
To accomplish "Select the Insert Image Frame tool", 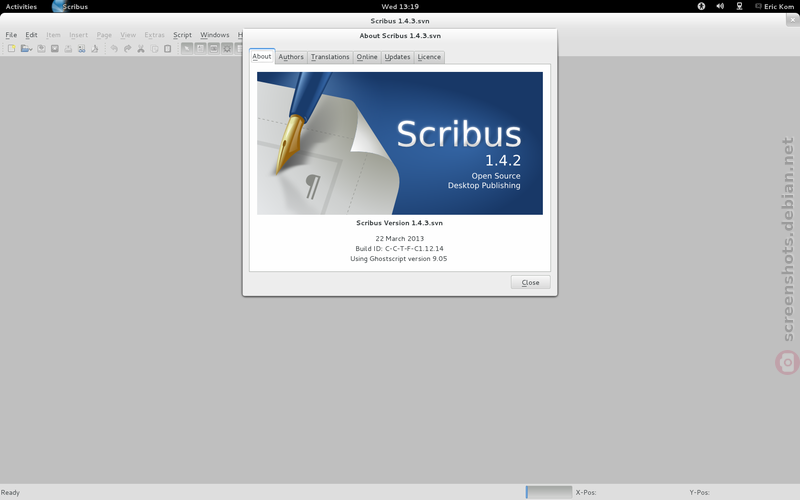I will click(213, 48).
